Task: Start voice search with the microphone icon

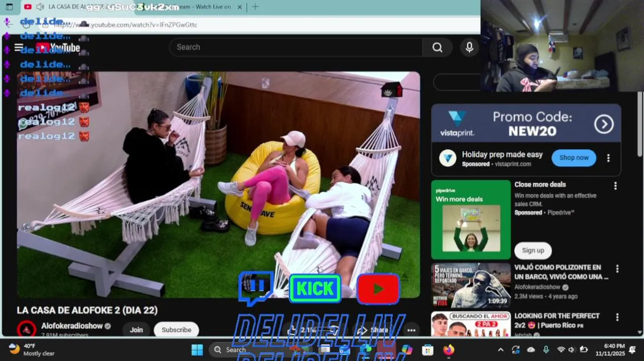Action: [469, 47]
